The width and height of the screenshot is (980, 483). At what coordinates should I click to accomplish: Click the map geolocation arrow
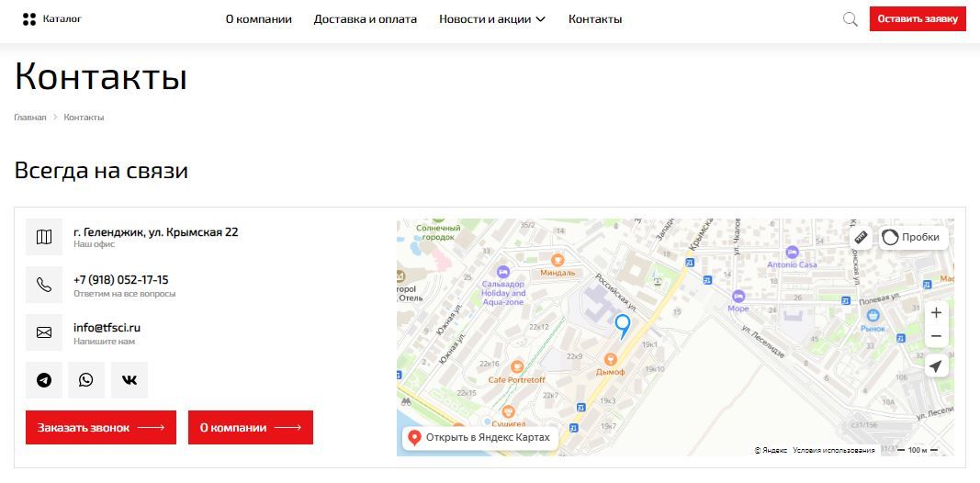(x=936, y=366)
